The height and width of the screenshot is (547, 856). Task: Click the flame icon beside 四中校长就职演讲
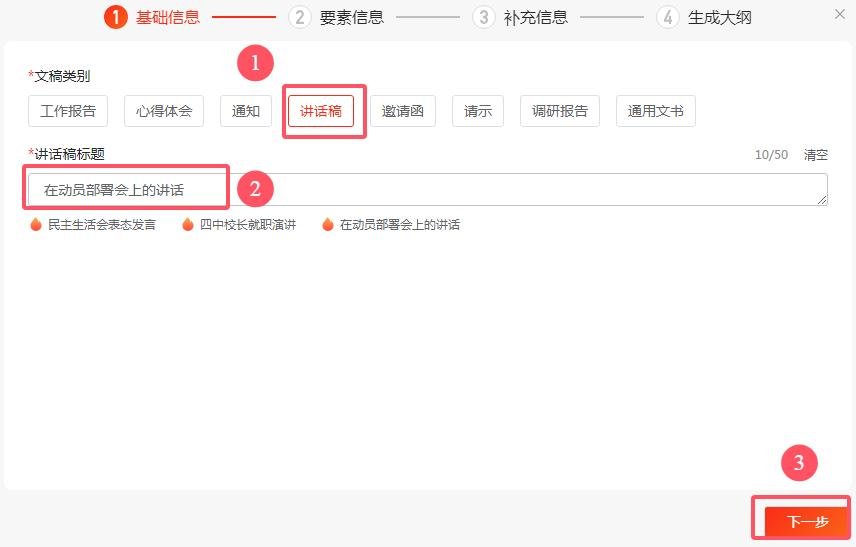point(187,225)
